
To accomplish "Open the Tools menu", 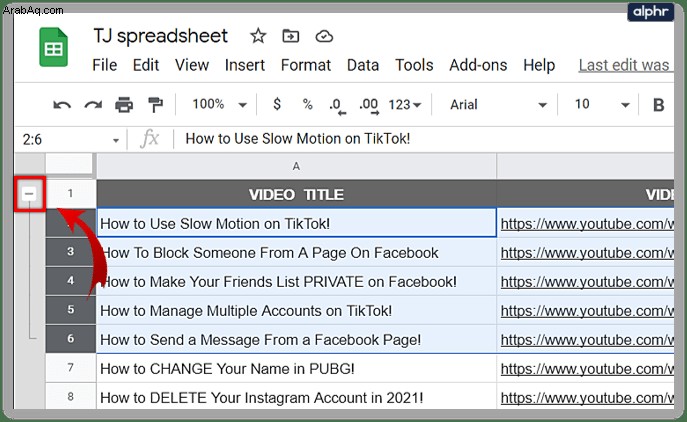I will (x=414, y=65).
